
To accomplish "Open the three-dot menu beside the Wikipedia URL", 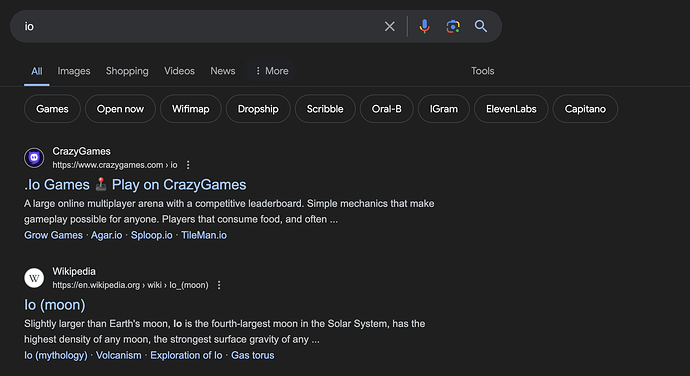I will coord(219,285).
